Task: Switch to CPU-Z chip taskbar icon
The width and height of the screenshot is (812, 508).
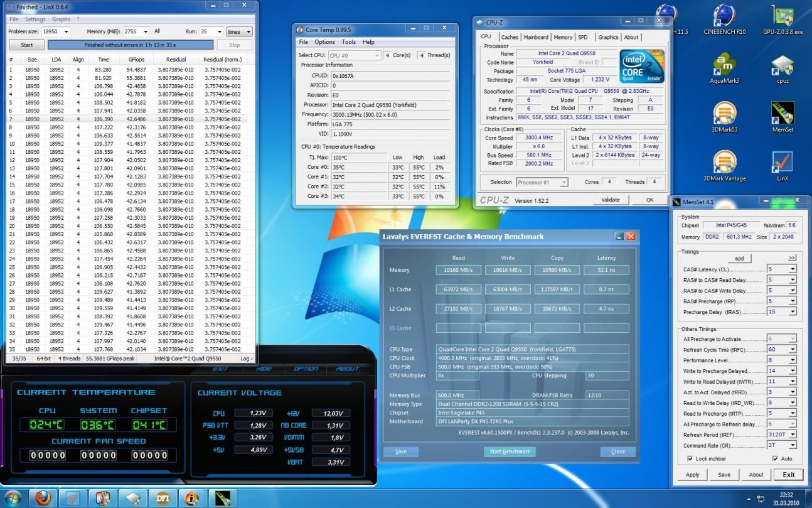Action: click(133, 499)
